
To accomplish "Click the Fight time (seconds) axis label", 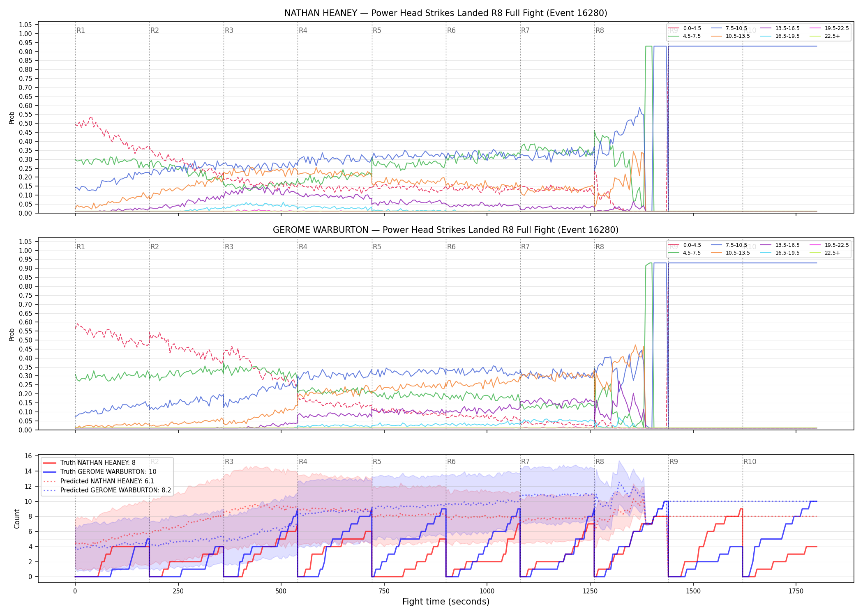I will tap(446, 602).
